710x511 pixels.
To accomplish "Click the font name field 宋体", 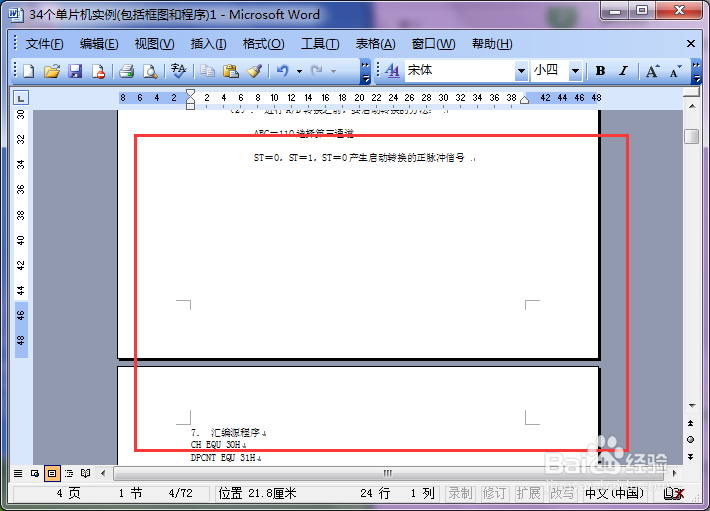I will pos(460,71).
